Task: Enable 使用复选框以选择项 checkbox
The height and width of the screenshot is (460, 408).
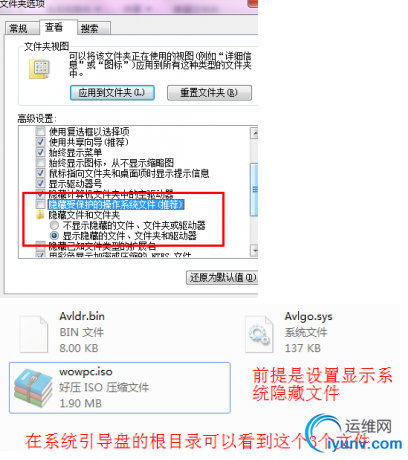Action: pos(40,131)
